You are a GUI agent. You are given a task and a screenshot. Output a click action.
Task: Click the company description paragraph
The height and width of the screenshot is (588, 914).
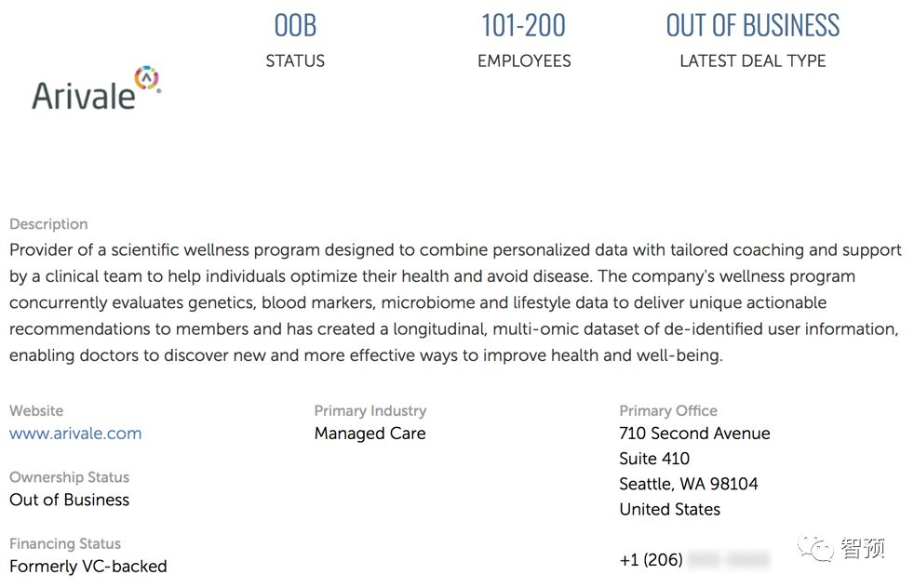pyautogui.click(x=456, y=302)
